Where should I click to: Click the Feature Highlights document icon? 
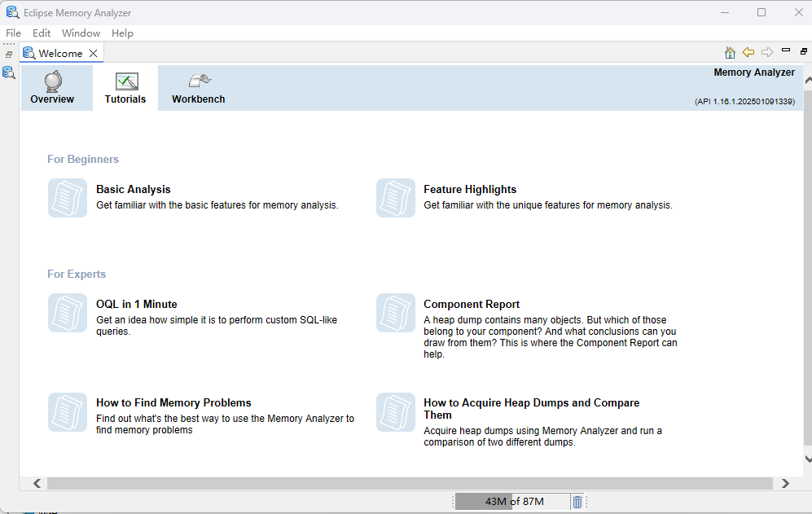tap(395, 198)
